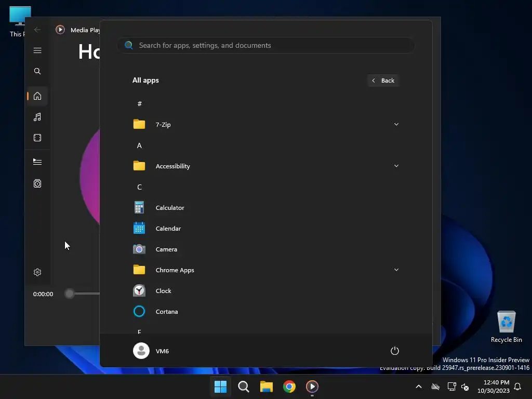Open the Calculator app icon
The height and width of the screenshot is (399, 532).
139,208
